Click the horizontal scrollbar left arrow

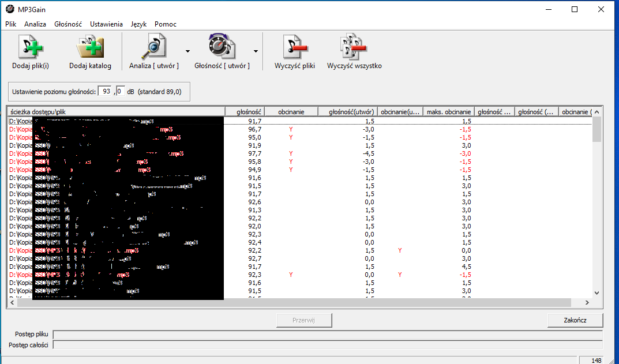(x=12, y=302)
